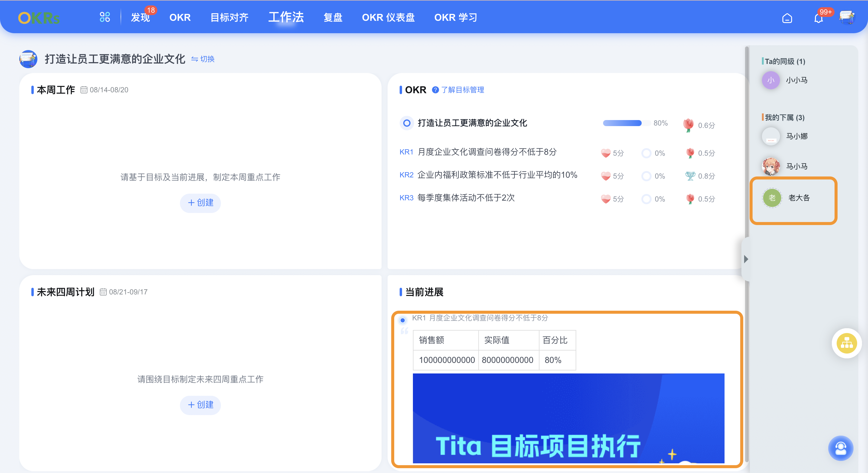This screenshot has height=473, width=868.
Task: Click KR3 flower score 0.5分 icon
Action: (x=690, y=199)
